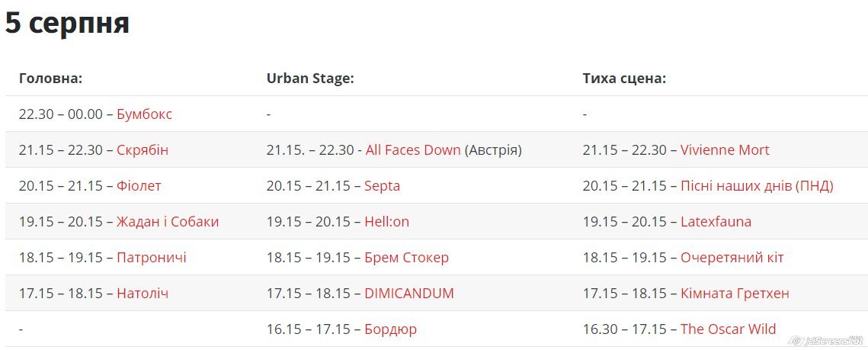868x350 pixels.
Task: Open the All Faces Down link
Action: [413, 150]
